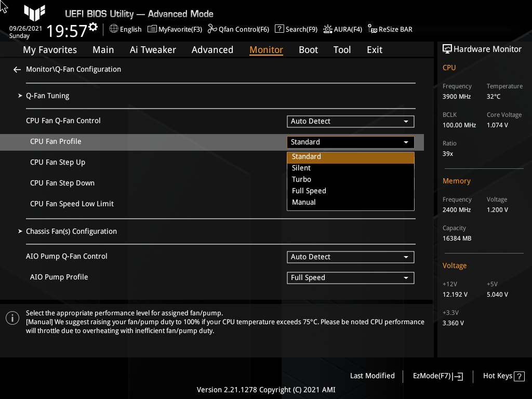Click the back arrow beside Monitor\Q-Fan Configuration
Viewport: 532px width, 399px height.
coord(17,70)
